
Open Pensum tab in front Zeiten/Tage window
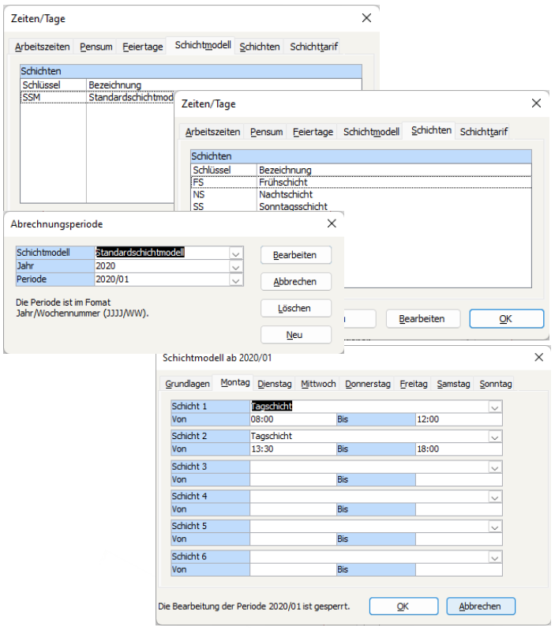click(266, 132)
